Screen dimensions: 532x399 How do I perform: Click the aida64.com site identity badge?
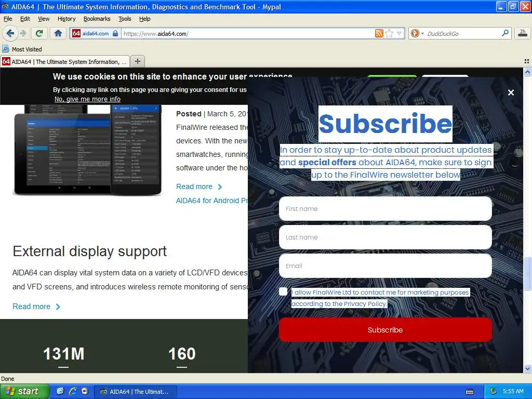(x=96, y=33)
